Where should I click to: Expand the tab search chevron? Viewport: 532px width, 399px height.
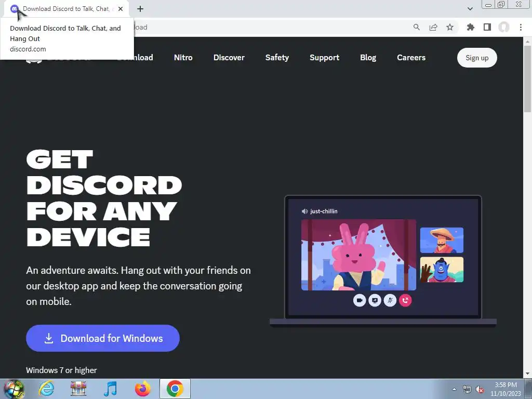470,9
